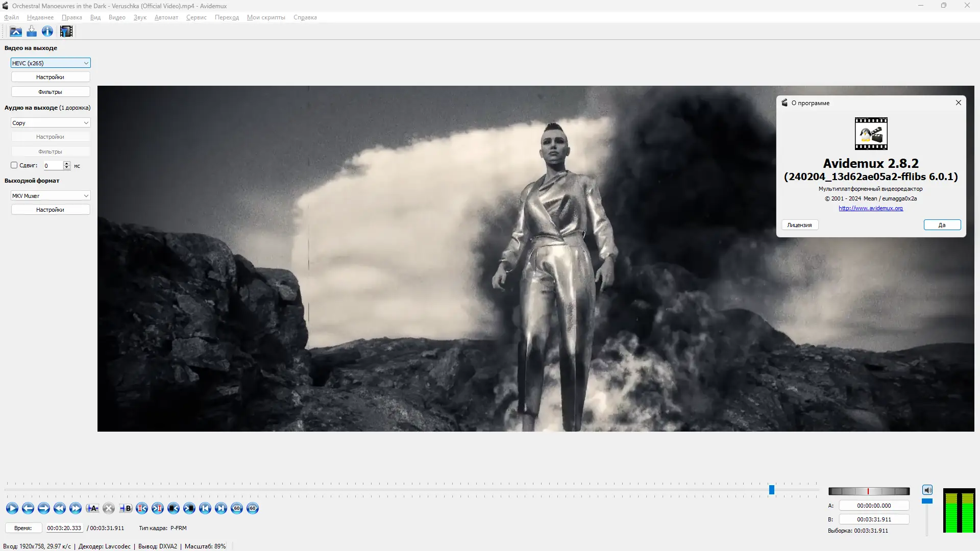This screenshot has width=980, height=551.
Task: Open a video file via toolbar icon
Action: pyautogui.click(x=15, y=31)
